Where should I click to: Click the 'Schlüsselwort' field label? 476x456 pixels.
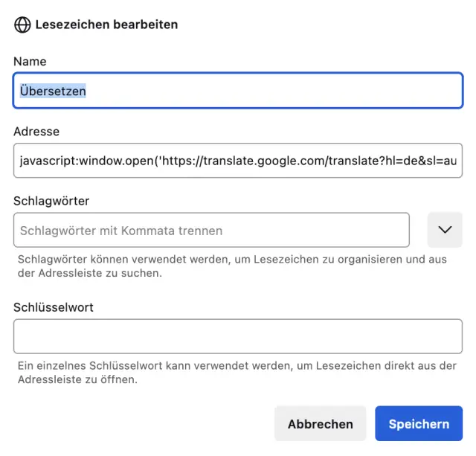click(x=54, y=306)
